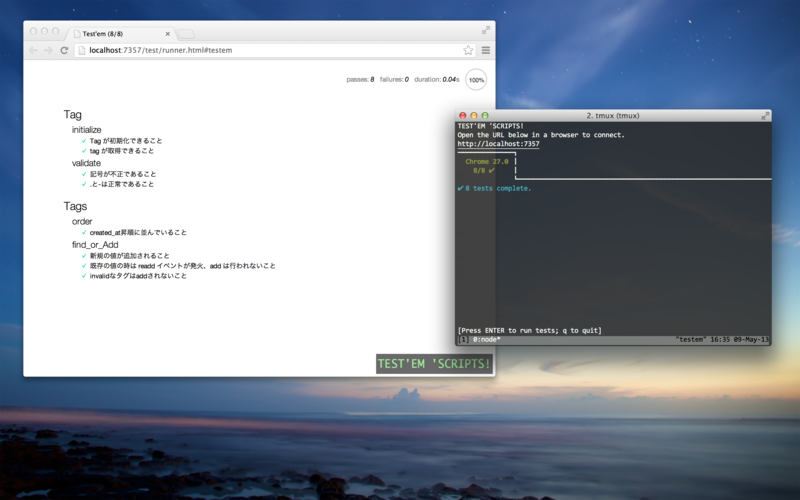
Task: Expand test about readd イベント firing
Action: pyautogui.click(x=182, y=266)
